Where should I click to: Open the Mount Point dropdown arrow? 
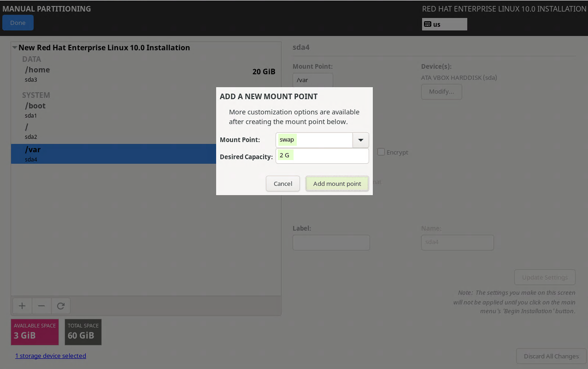[361, 140]
